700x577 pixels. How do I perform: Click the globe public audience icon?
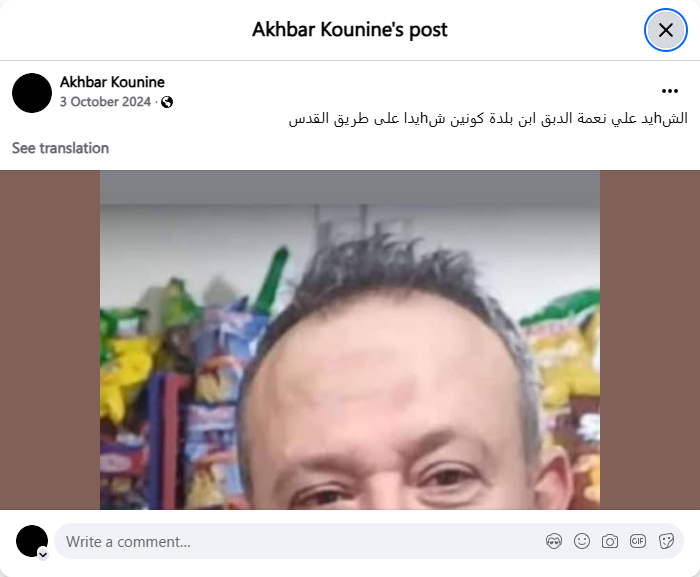click(167, 102)
